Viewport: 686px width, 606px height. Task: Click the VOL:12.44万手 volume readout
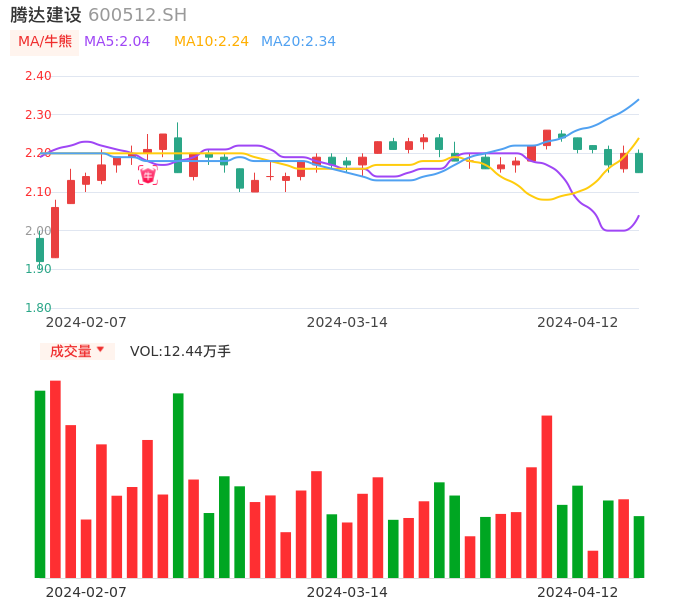(180, 351)
